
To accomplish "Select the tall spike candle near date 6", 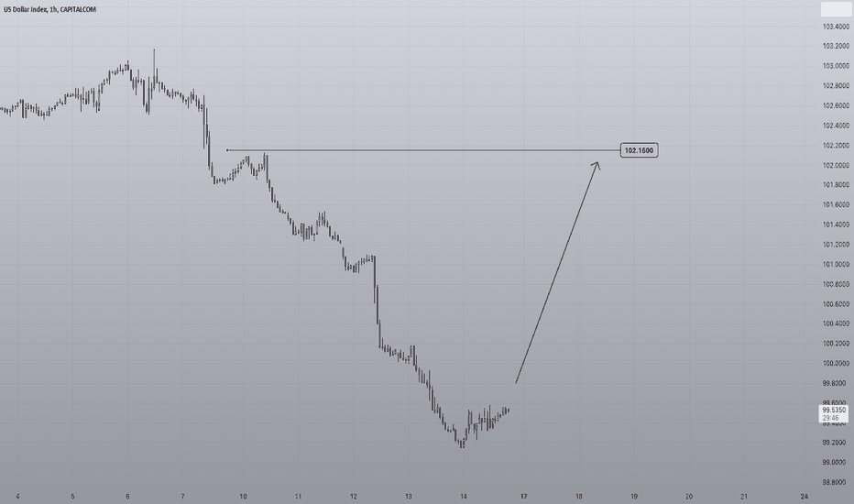I will (x=154, y=70).
